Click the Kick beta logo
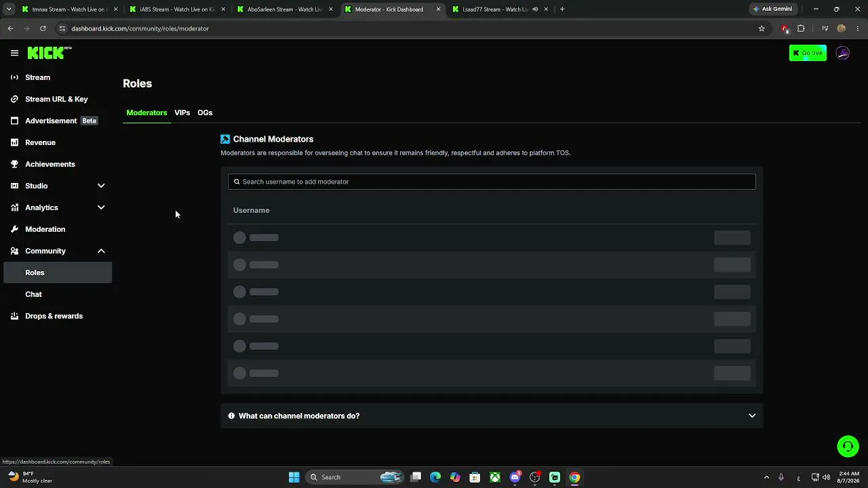 tap(50, 53)
